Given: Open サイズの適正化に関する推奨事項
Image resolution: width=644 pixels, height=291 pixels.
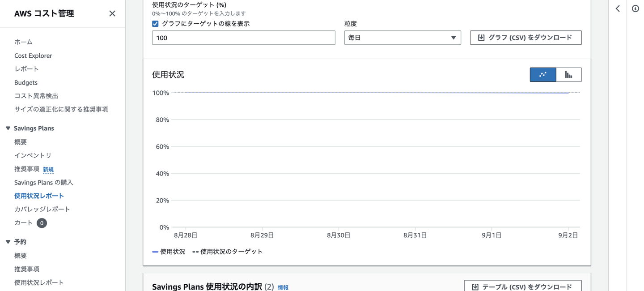Looking at the screenshot, I should coord(61,109).
